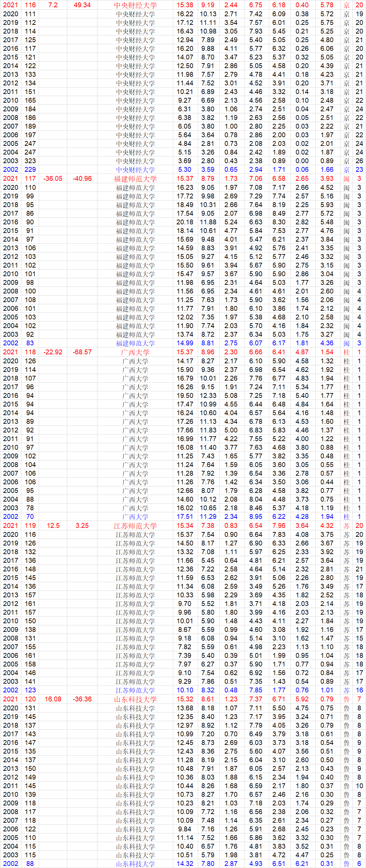Click red 京 in the 2021 row

(347, 5)
